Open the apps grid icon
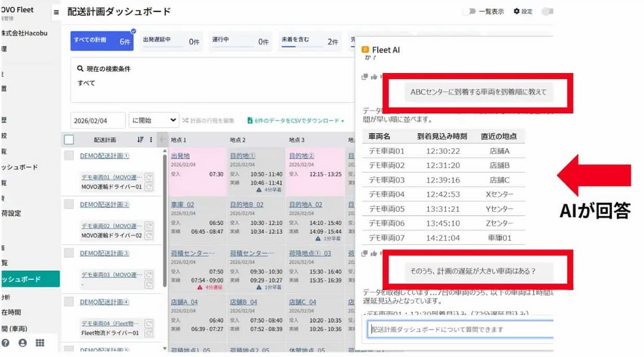 [40, 343]
